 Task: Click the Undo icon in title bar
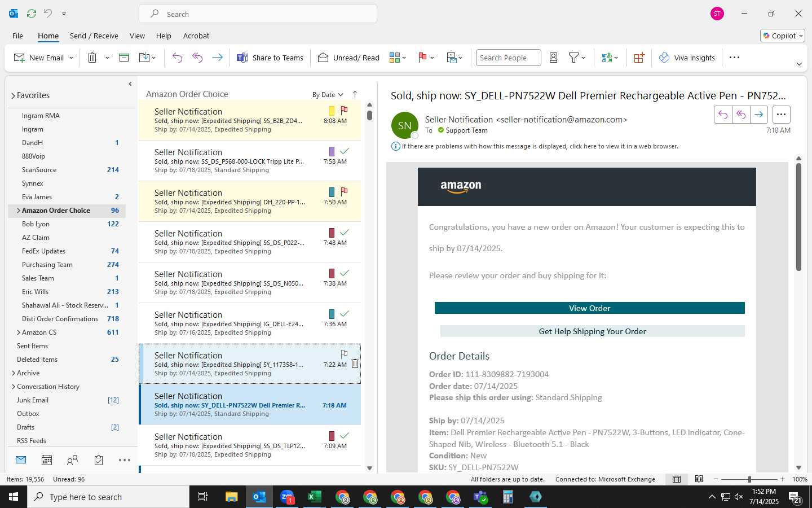pos(48,14)
